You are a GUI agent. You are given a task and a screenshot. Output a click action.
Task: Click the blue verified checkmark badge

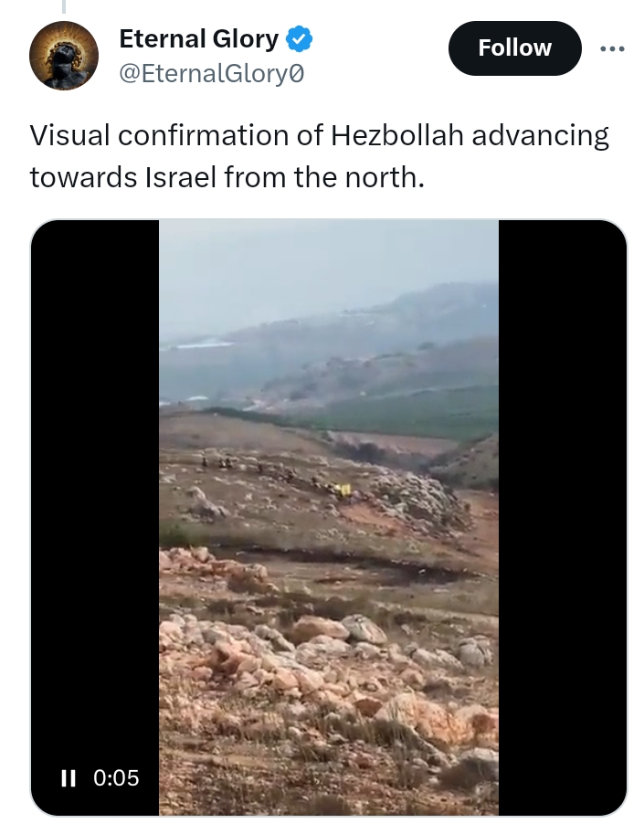(x=300, y=39)
